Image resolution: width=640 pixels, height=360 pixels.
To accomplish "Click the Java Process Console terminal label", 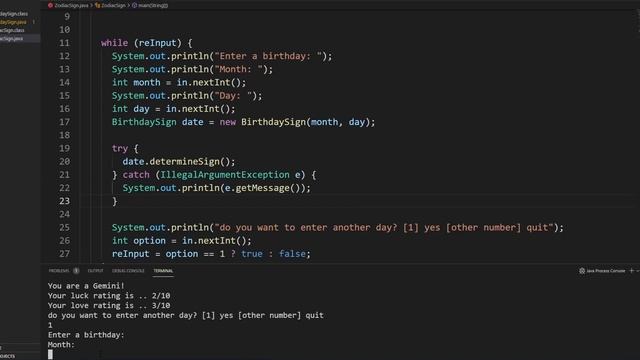I will (x=606, y=271).
